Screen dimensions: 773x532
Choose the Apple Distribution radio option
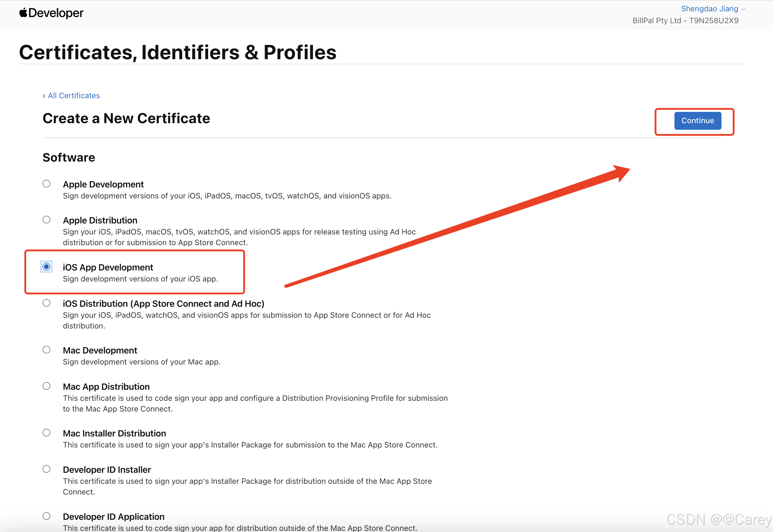[46, 220]
